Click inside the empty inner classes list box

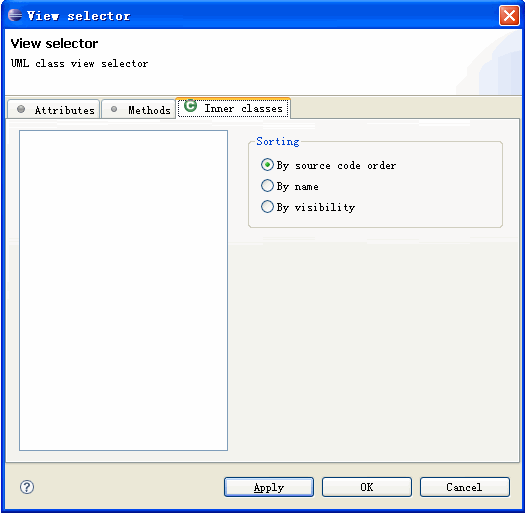(123, 290)
